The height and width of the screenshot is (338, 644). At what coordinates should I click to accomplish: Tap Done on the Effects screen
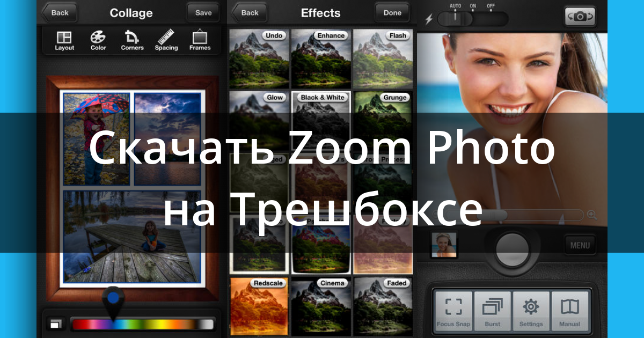click(x=392, y=12)
